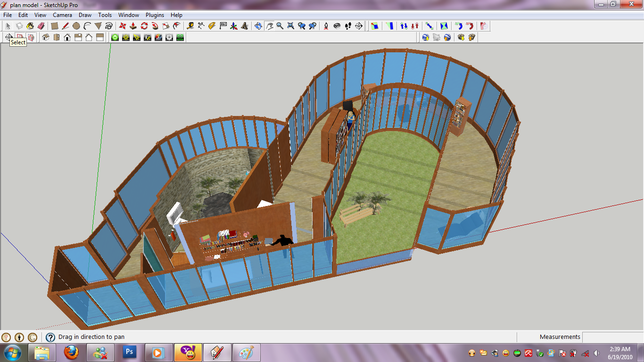The height and width of the screenshot is (362, 644).
Task: Pick the Polygon tool
Action: [x=98, y=26]
